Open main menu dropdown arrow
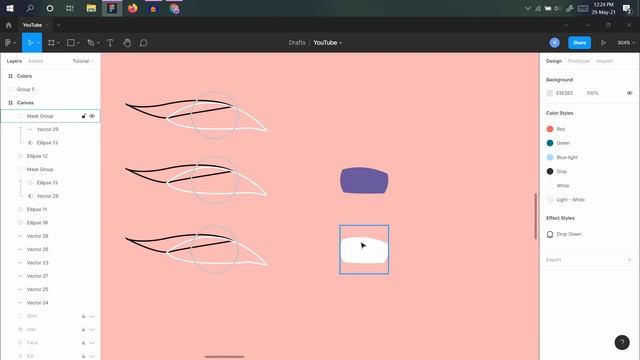This screenshot has width=640, height=360. pos(15,43)
